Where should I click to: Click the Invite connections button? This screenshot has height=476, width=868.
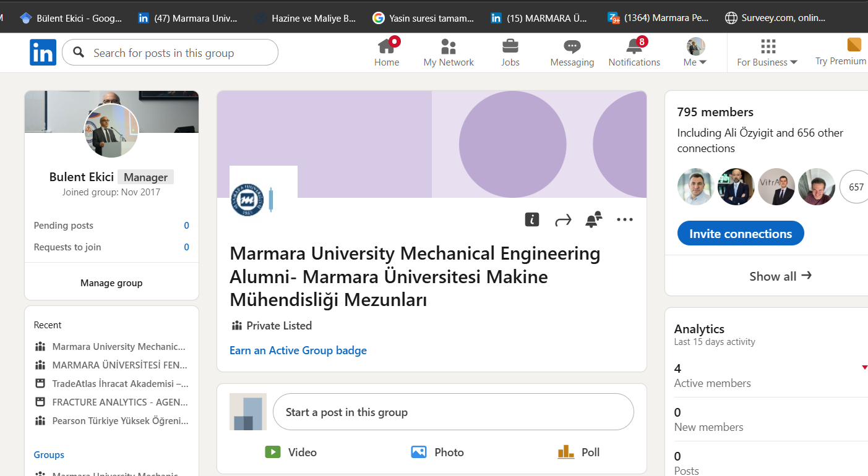click(x=741, y=234)
